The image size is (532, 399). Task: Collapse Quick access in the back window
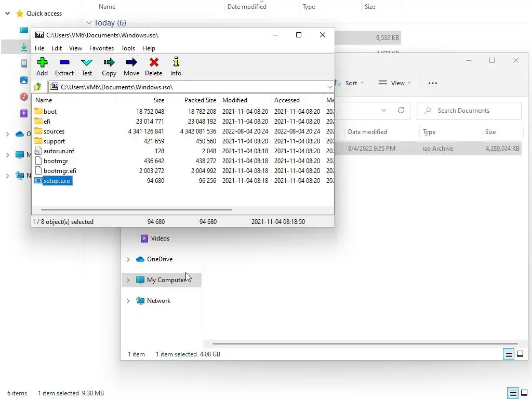click(7, 13)
